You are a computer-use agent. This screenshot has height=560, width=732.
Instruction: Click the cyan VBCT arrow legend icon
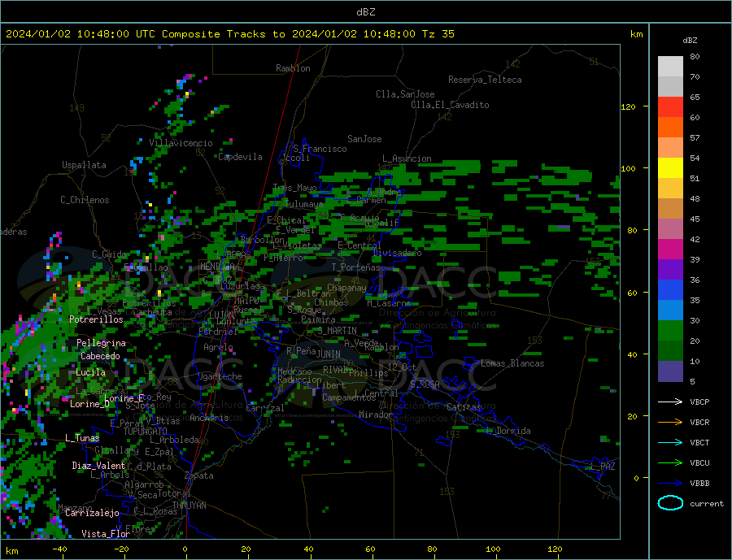click(x=670, y=442)
